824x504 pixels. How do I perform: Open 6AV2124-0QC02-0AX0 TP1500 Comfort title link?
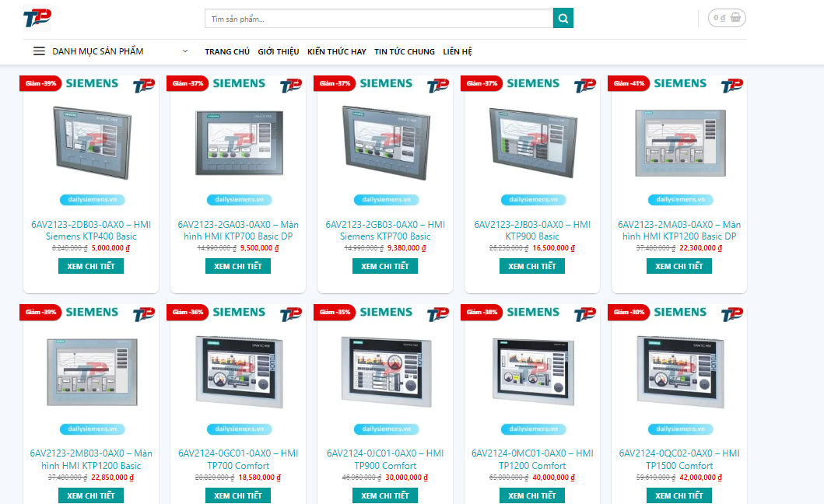[x=679, y=460]
